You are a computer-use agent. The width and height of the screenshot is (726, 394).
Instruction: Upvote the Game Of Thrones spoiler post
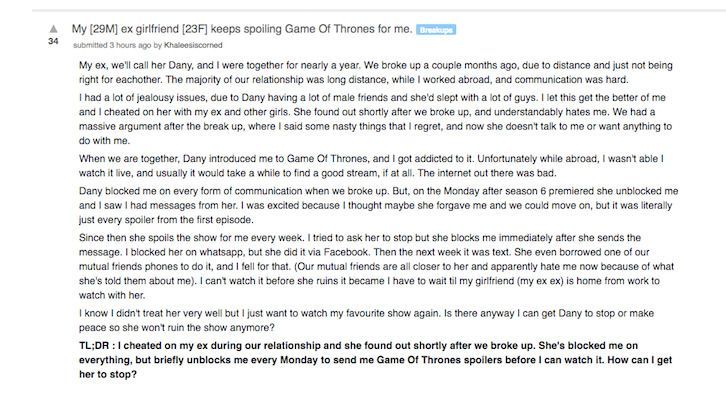(x=54, y=29)
